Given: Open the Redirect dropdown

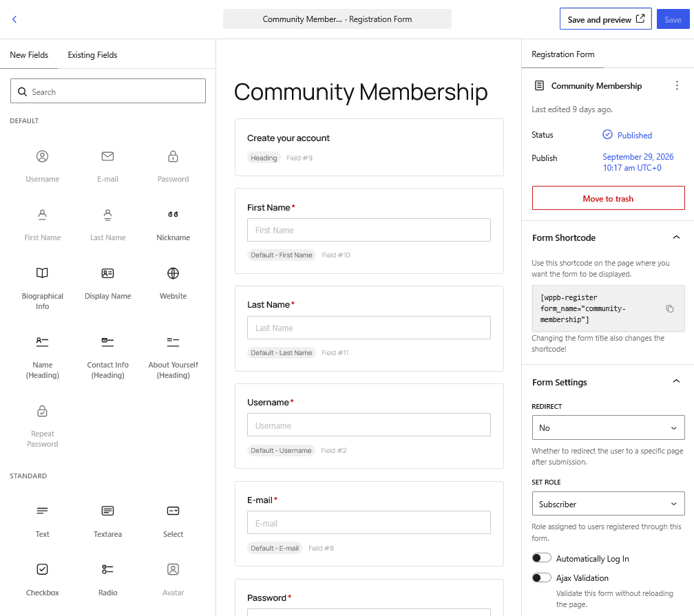Looking at the screenshot, I should coord(608,427).
